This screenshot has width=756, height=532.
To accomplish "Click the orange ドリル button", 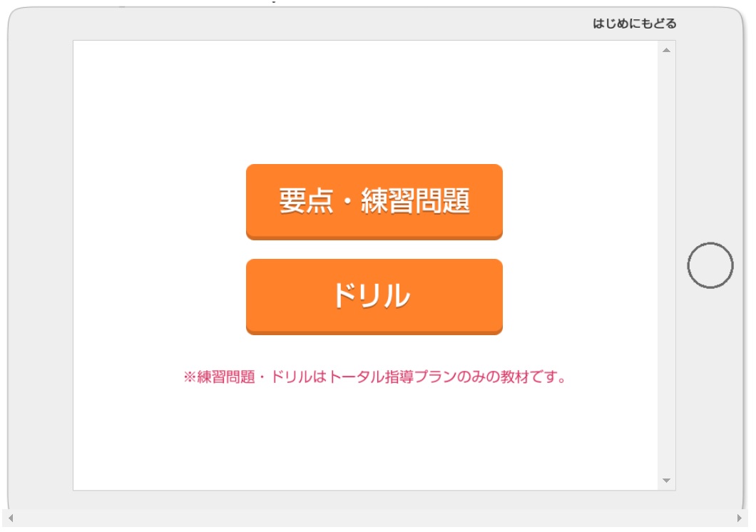I will [374, 297].
